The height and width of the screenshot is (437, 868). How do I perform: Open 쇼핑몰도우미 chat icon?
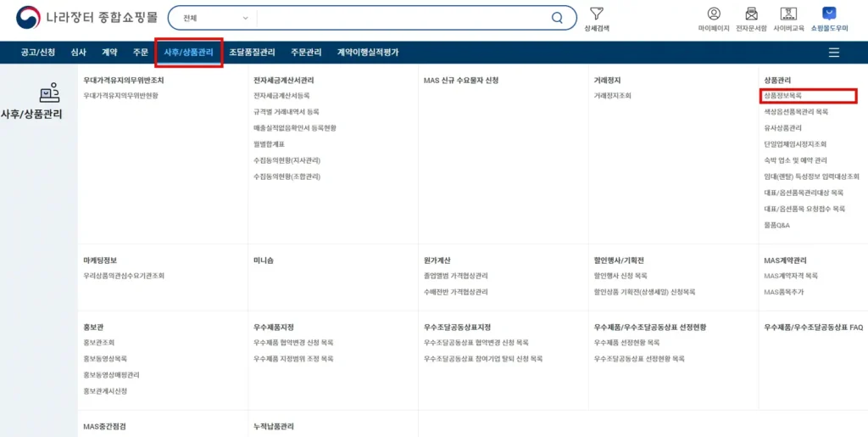[829, 14]
